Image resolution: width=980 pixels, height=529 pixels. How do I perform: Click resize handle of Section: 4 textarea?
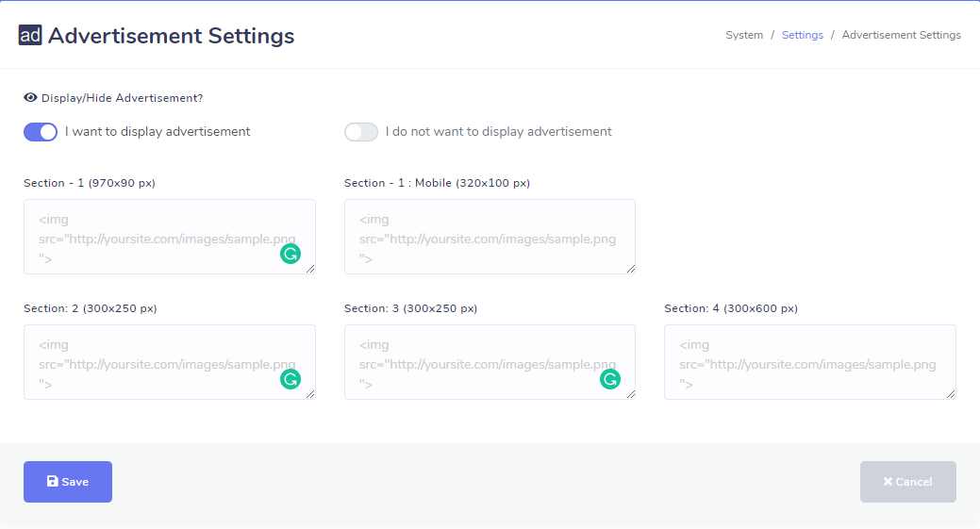(x=950, y=393)
